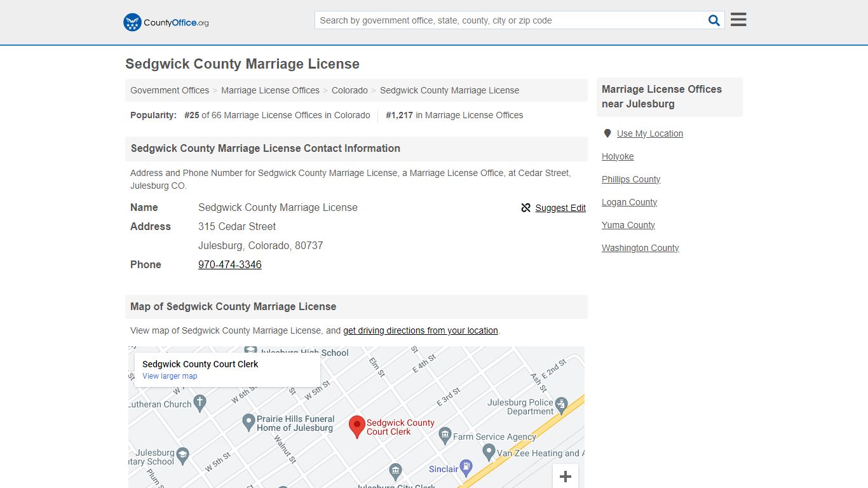Call phone number 970-474-3346
The height and width of the screenshot is (488, 868).
[230, 264]
